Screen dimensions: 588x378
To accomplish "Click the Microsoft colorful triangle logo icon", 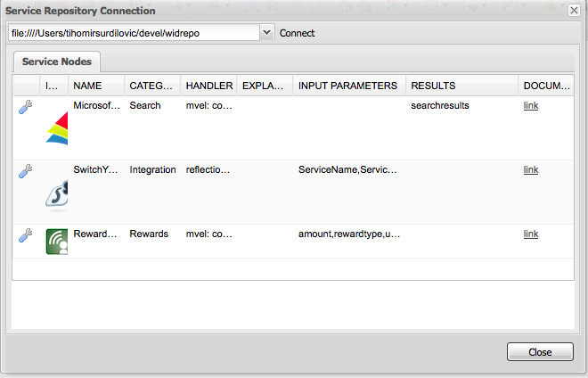I will pyautogui.click(x=56, y=129).
